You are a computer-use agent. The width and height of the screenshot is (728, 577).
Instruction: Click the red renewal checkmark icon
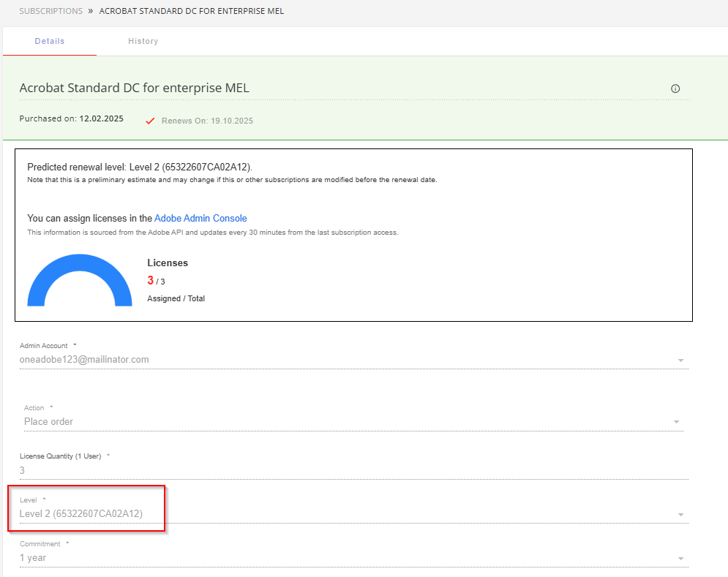(150, 121)
